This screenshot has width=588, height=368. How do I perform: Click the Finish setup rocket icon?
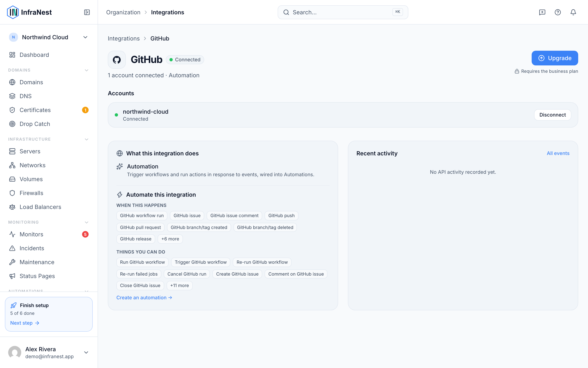click(x=14, y=305)
